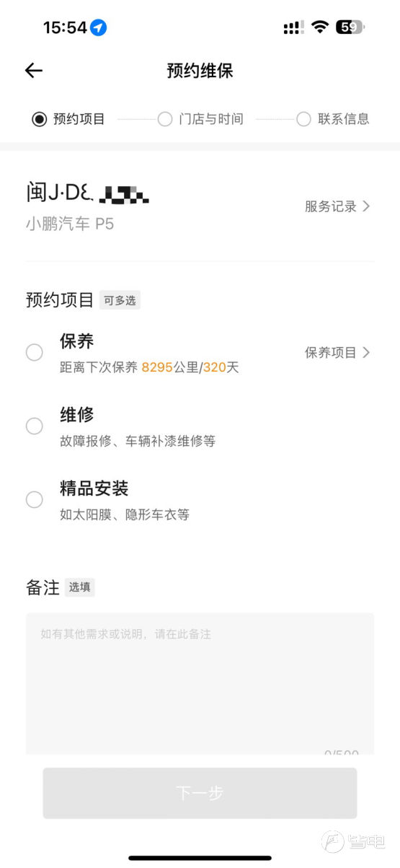The height and width of the screenshot is (868, 400).
Task: Select the 维修 repair radio option
Action: point(34,426)
